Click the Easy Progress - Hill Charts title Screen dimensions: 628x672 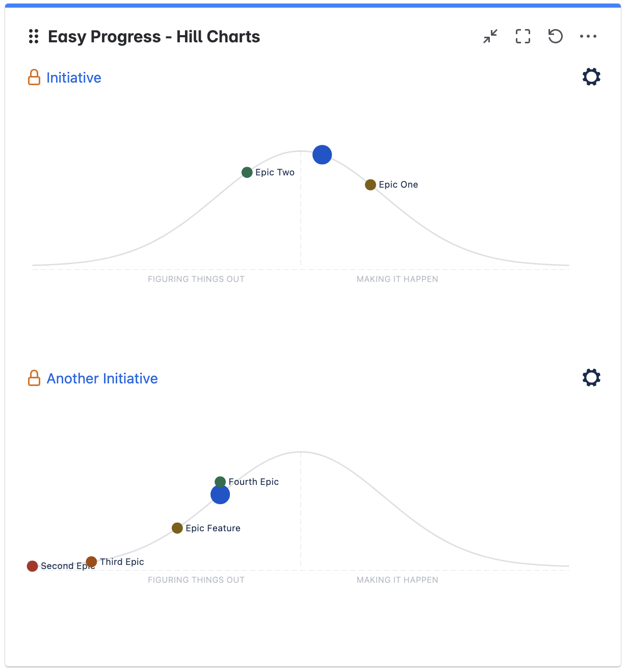pyautogui.click(x=154, y=37)
